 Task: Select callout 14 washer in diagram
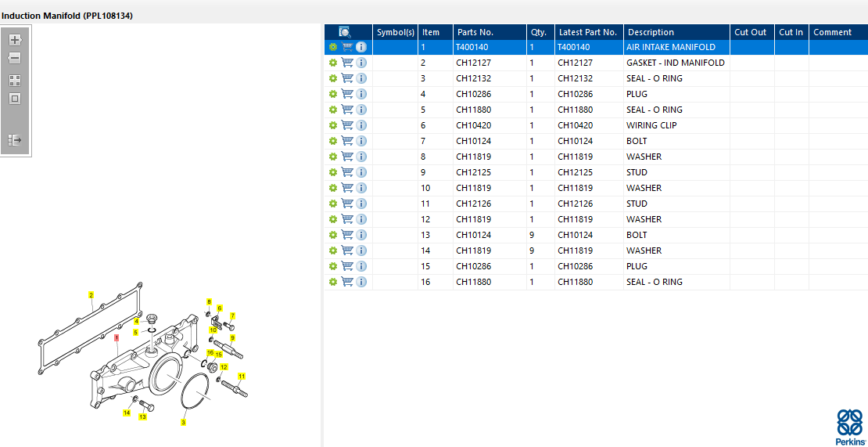pos(127,413)
